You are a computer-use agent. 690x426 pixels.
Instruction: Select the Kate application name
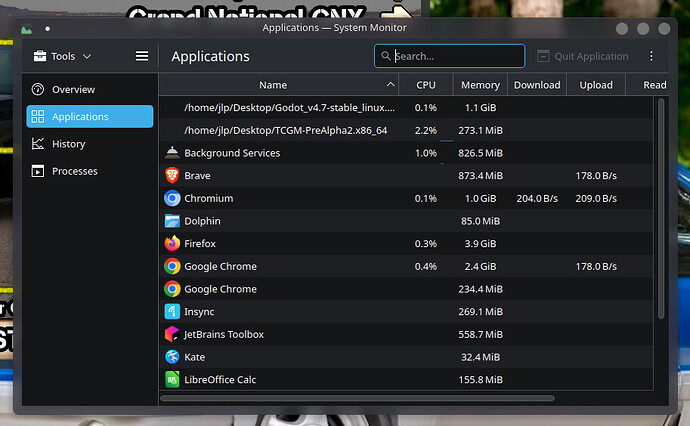[x=195, y=357]
